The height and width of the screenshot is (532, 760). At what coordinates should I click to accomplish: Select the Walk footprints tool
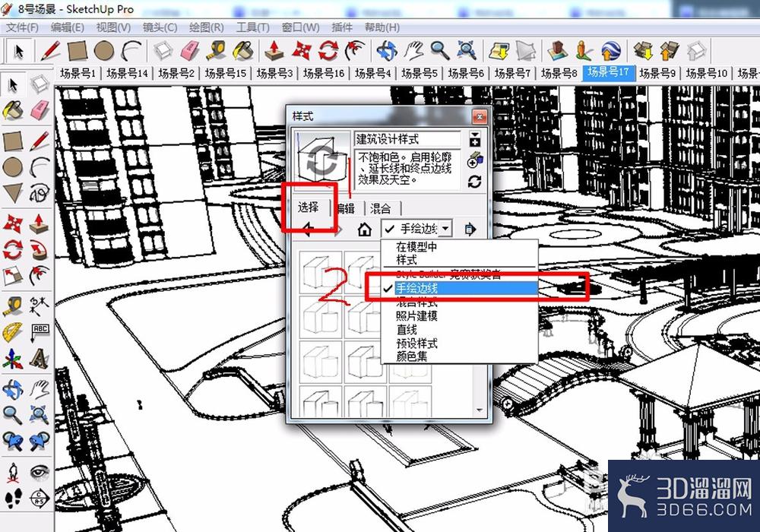[13, 498]
